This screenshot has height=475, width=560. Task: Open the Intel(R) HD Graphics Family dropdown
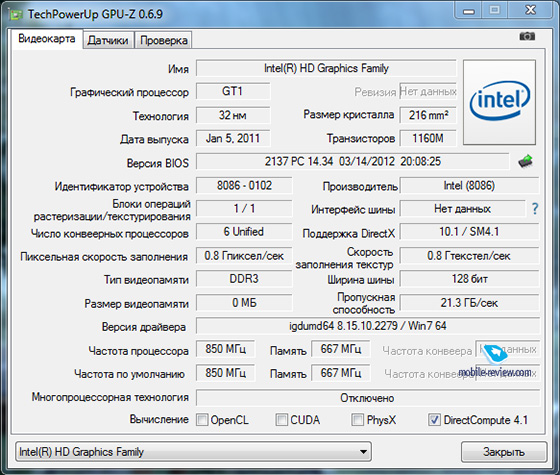193,452
